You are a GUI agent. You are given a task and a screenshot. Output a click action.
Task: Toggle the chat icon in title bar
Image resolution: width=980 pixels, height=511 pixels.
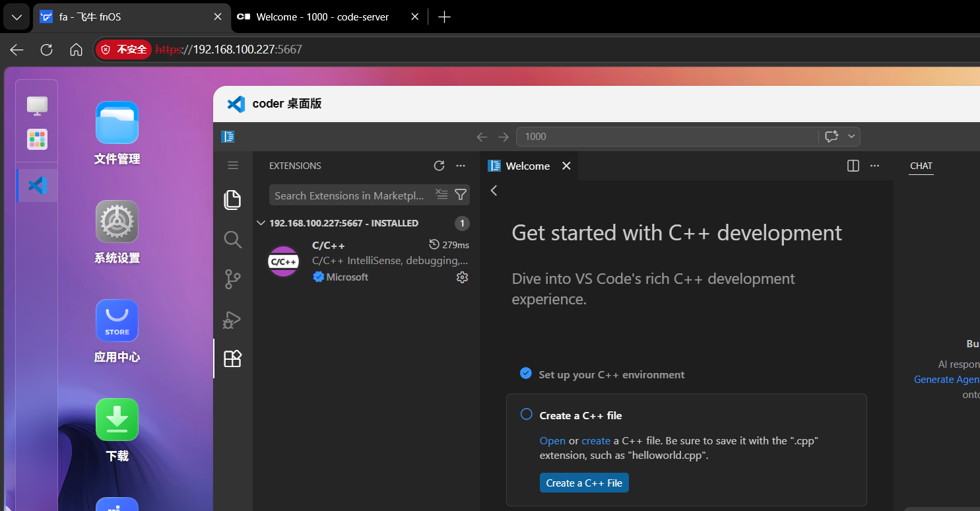832,137
